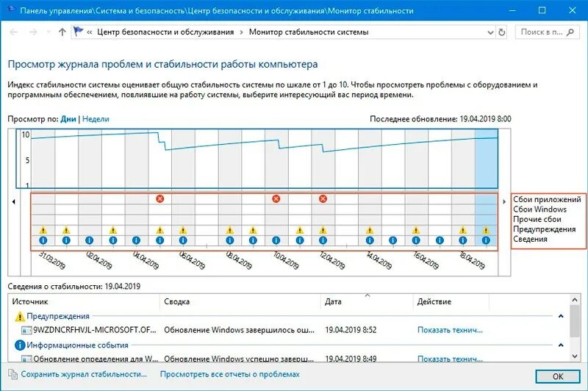Open chevron after Центр безопасности и обслуживания breadcrumb
The image size is (588, 391).
[x=241, y=32]
